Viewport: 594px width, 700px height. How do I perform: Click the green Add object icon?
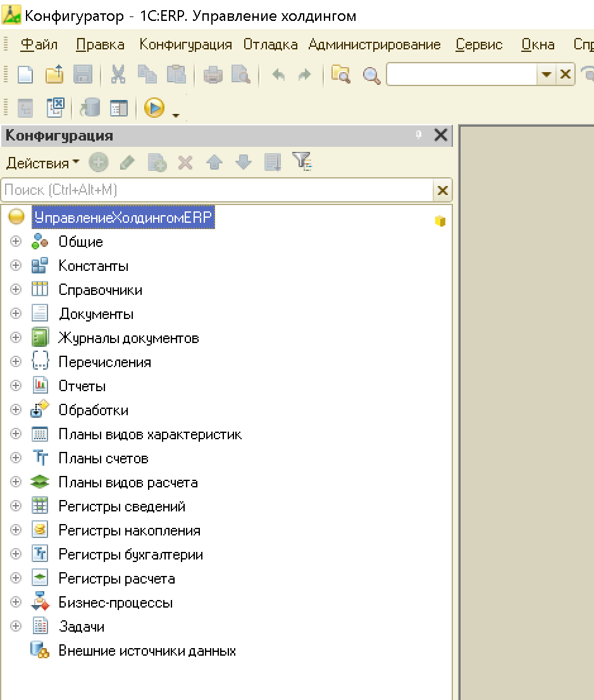[98, 162]
